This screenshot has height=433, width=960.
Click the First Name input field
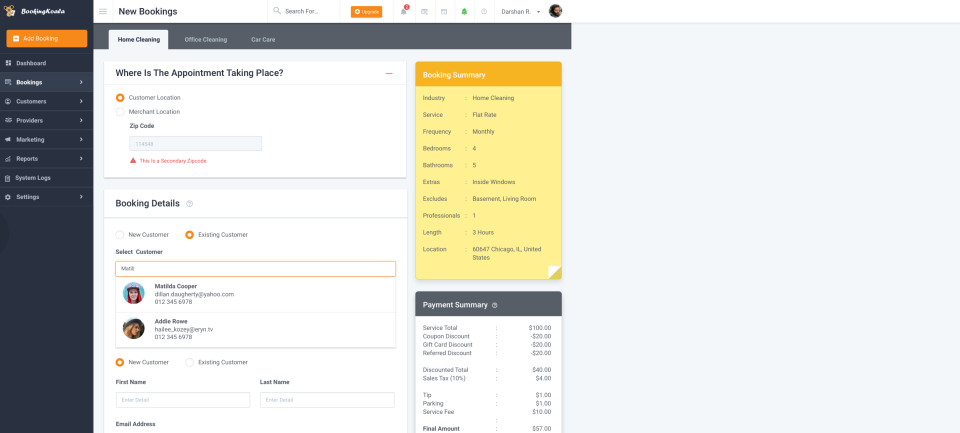[183, 400]
